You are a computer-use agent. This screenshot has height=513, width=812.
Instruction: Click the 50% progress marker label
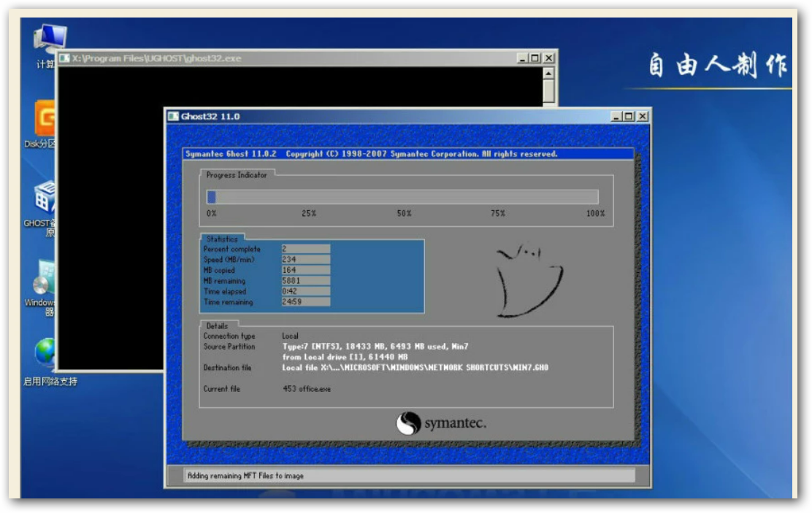click(x=404, y=213)
